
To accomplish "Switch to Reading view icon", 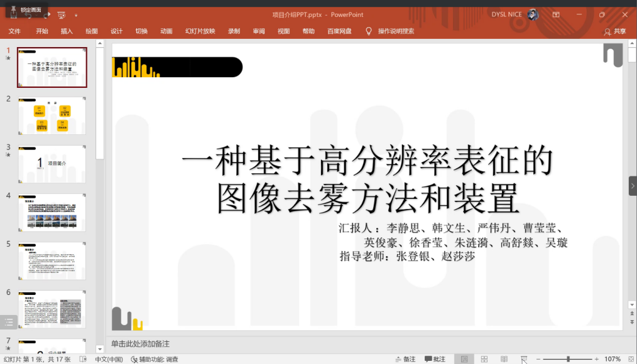I will coord(504,359).
